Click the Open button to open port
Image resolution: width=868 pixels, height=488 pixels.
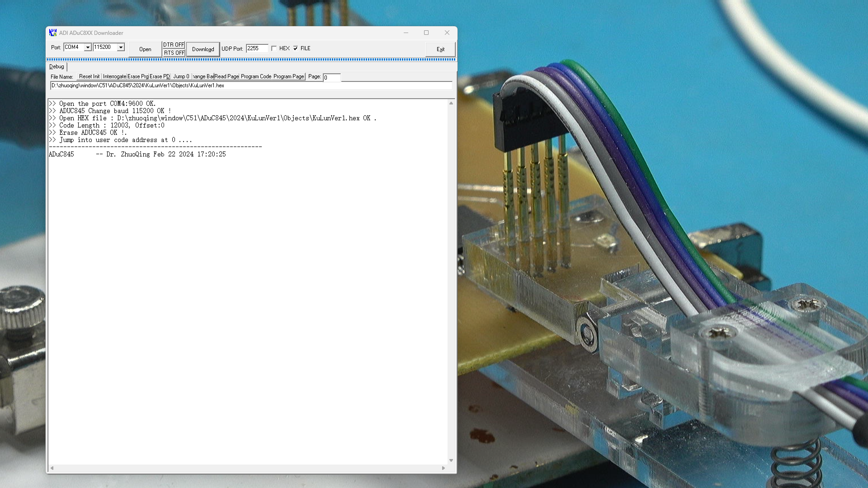145,49
